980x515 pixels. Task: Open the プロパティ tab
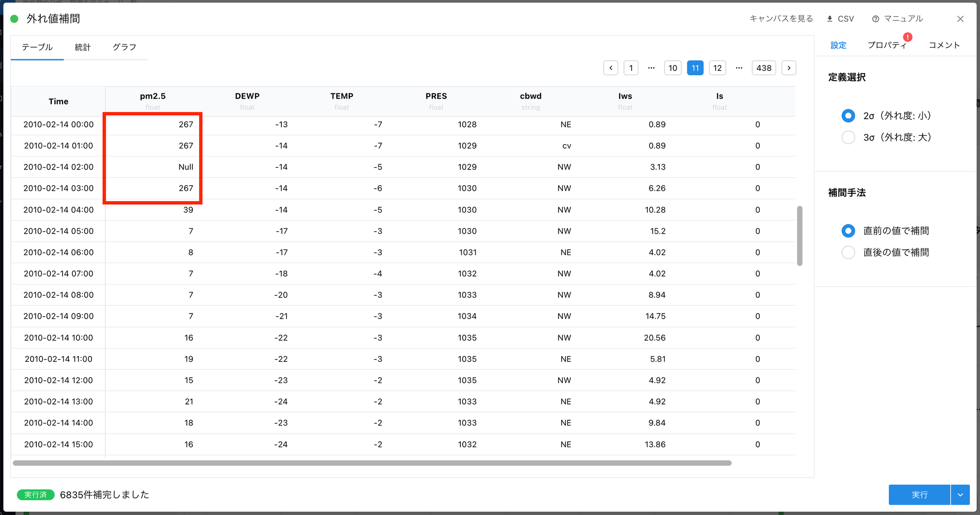click(887, 45)
